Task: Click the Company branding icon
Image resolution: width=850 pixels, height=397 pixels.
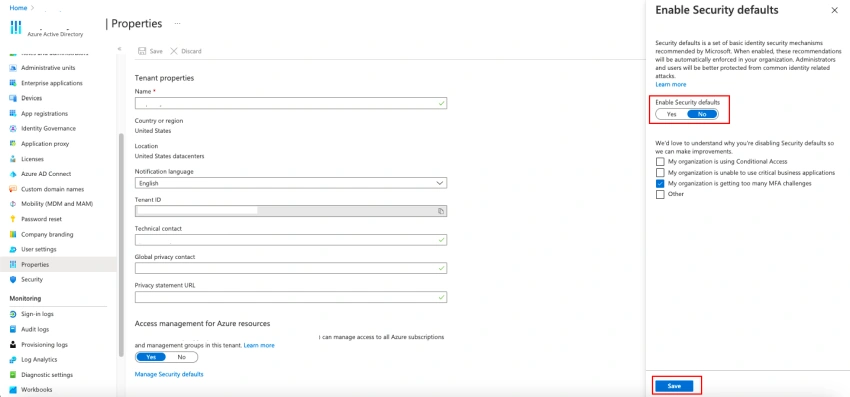Action: (x=13, y=234)
